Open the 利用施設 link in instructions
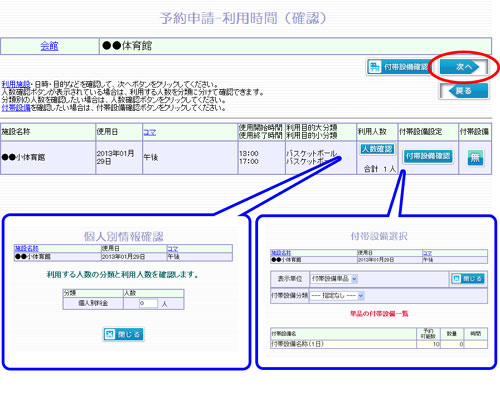 (x=16, y=84)
